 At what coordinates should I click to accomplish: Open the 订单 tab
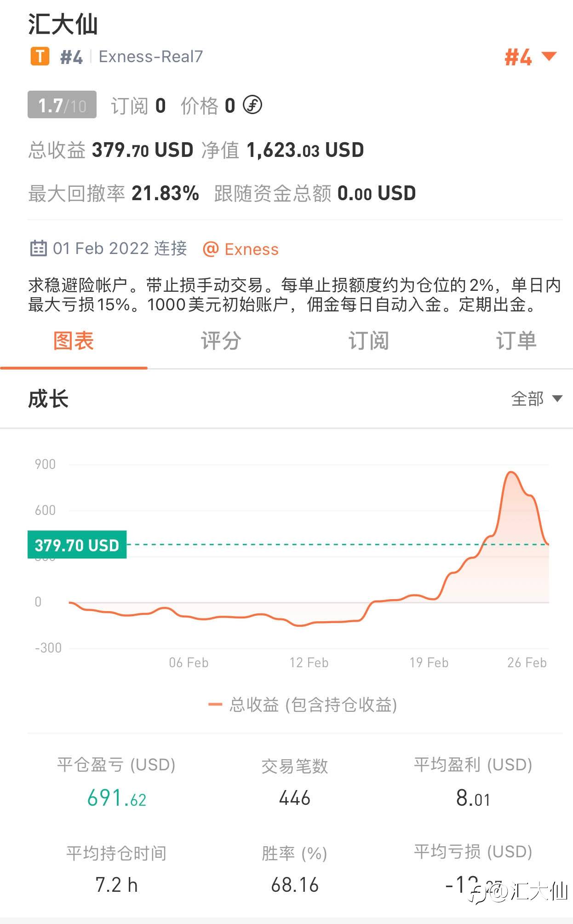click(x=516, y=341)
